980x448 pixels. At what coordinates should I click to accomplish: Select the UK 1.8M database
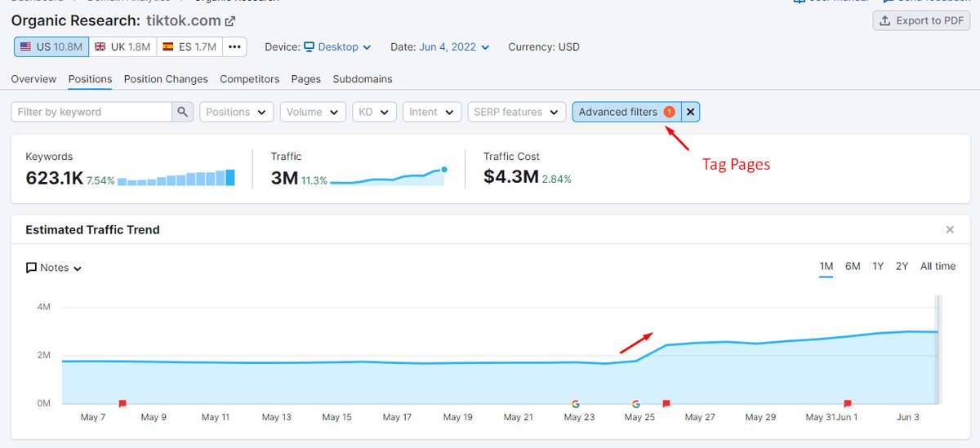(122, 47)
